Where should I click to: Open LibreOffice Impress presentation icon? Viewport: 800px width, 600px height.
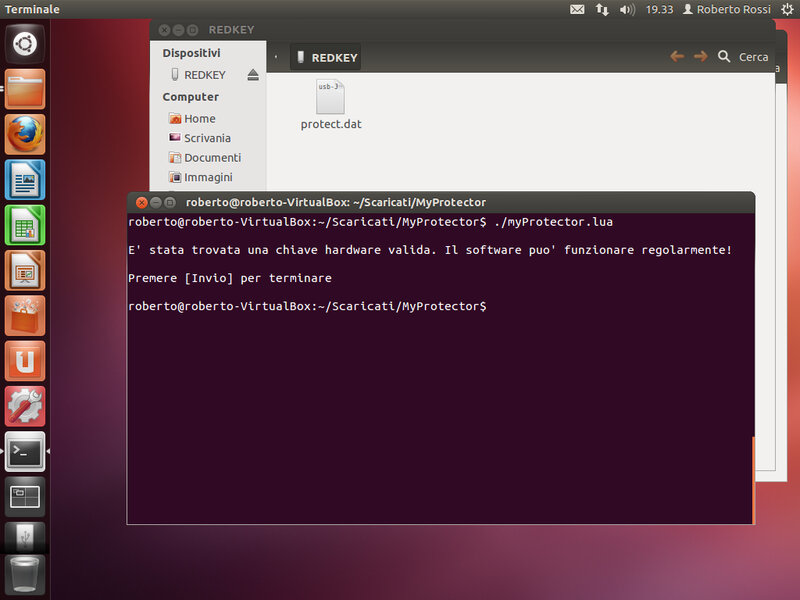click(25, 270)
